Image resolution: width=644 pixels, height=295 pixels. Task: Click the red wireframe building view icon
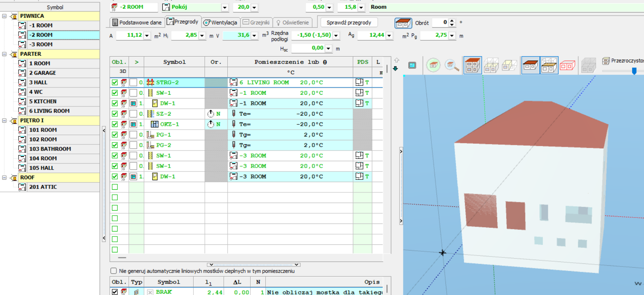[x=567, y=65]
